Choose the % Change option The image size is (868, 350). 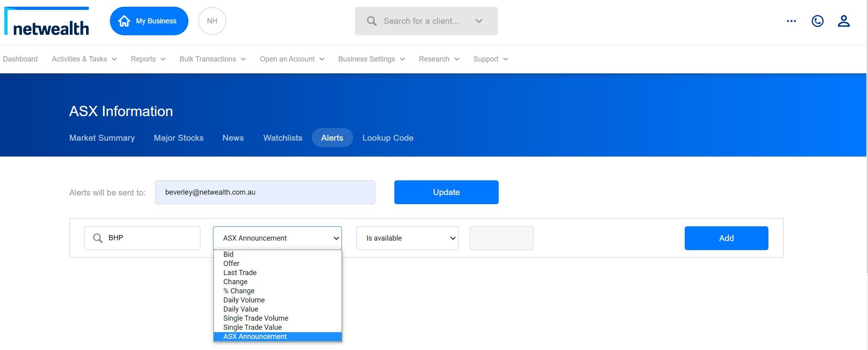(x=278, y=291)
